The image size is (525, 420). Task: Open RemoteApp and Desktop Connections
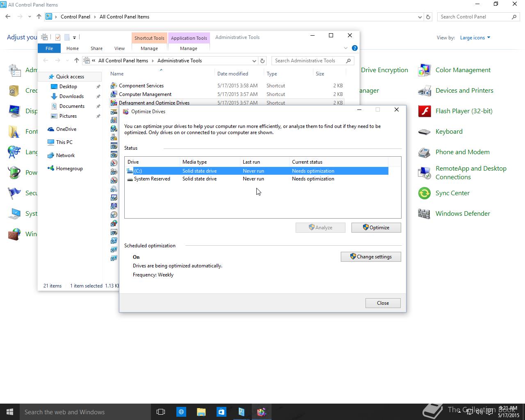[471, 173]
